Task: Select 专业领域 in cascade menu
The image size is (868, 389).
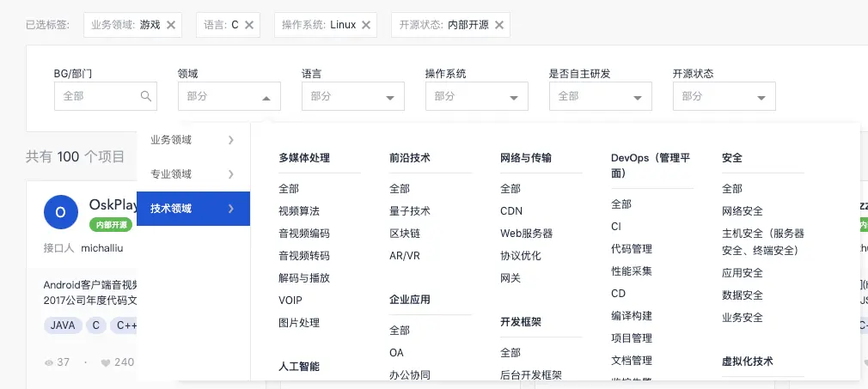Action: tap(193, 174)
